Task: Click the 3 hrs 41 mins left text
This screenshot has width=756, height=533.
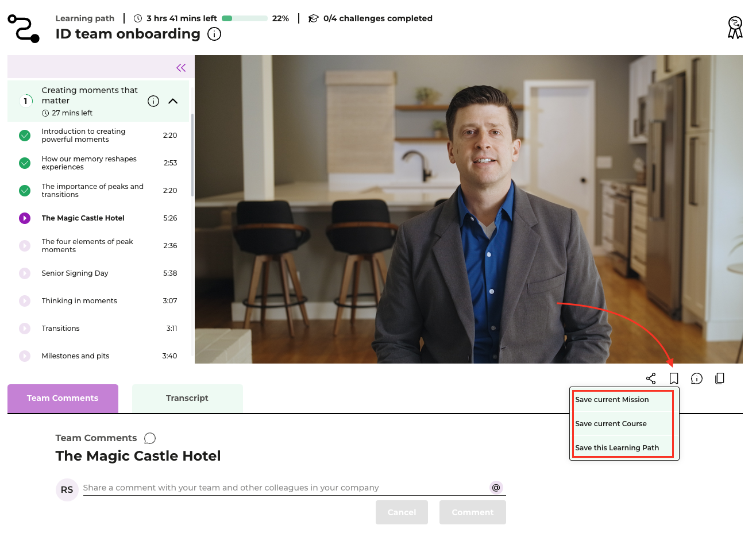Action: tap(182, 18)
